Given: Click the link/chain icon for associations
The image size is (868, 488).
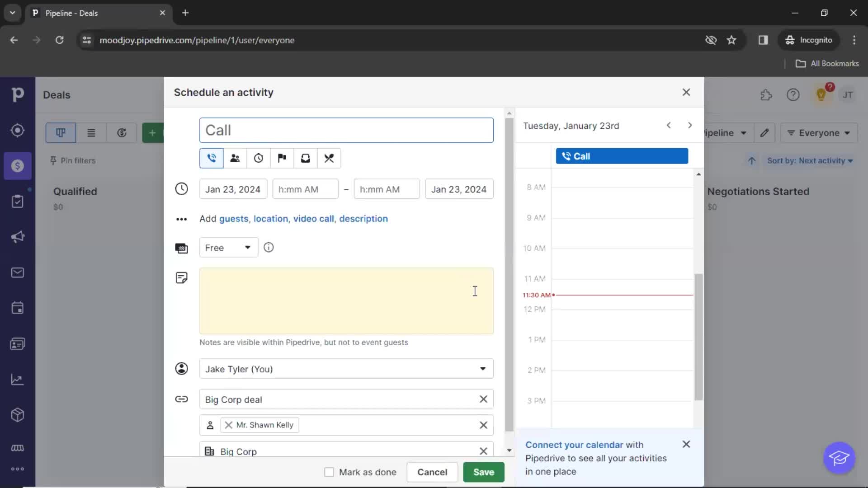Looking at the screenshot, I should [181, 399].
